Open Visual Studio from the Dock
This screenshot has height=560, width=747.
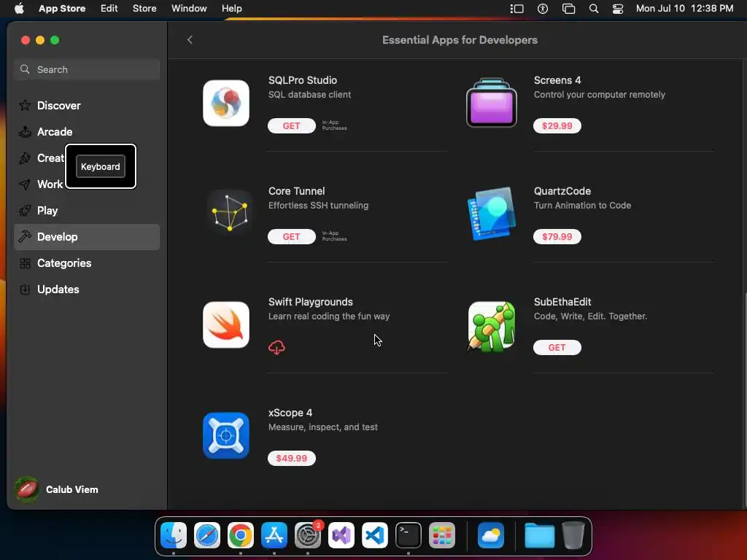click(x=341, y=535)
